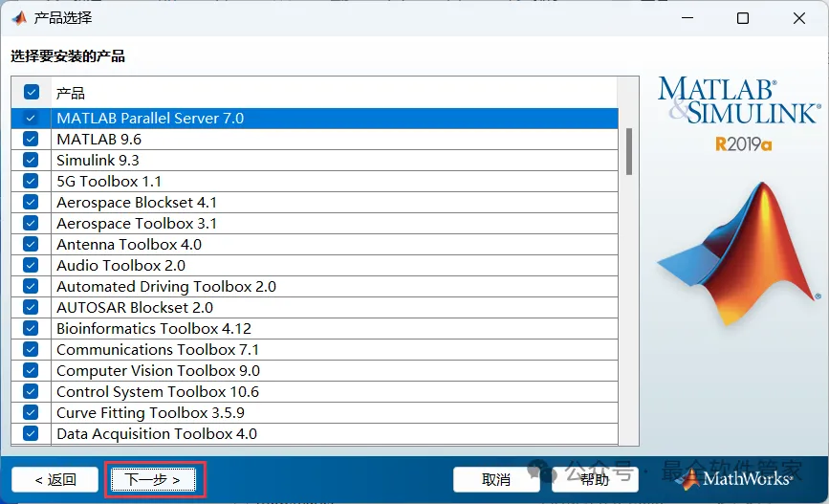Select Control System Toolbox 10.6 row text
Screen dimensions: 829x504
click(158, 391)
